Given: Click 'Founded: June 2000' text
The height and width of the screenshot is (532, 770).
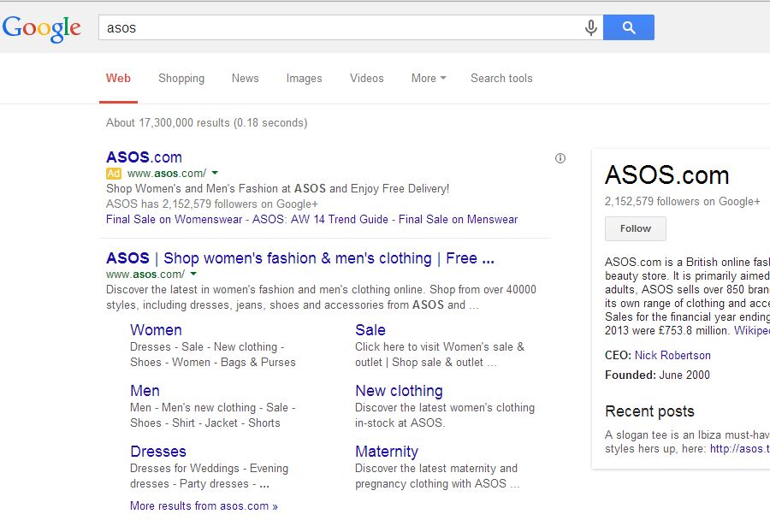Looking at the screenshot, I should point(658,375).
